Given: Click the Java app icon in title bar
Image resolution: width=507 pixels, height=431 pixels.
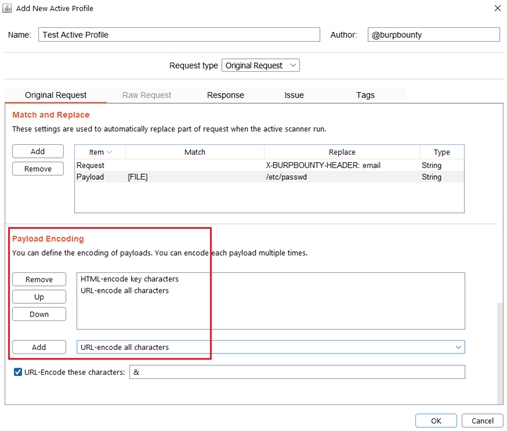Looking at the screenshot, I should 7,8.
